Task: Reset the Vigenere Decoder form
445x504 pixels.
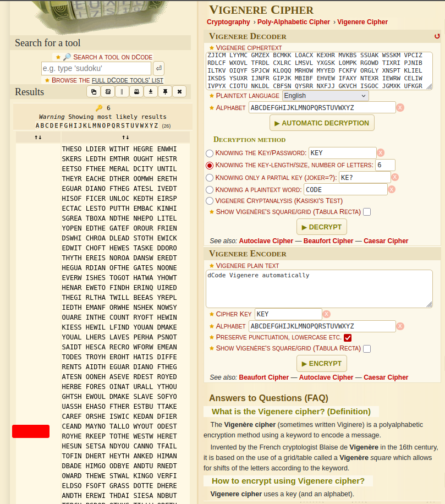Action: pyautogui.click(x=437, y=36)
